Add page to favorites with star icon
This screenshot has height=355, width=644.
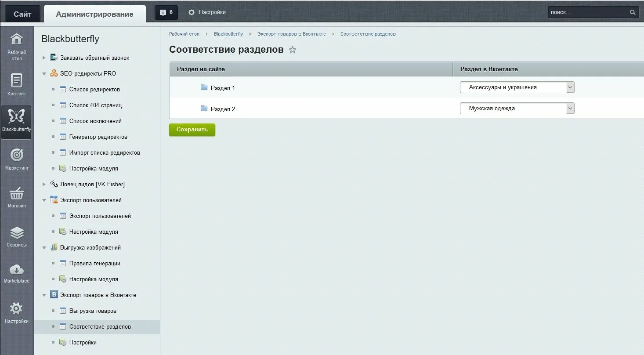[293, 50]
